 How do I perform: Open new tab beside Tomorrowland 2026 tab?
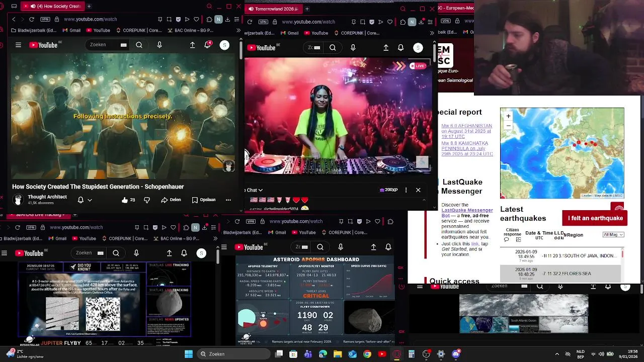coord(307,9)
